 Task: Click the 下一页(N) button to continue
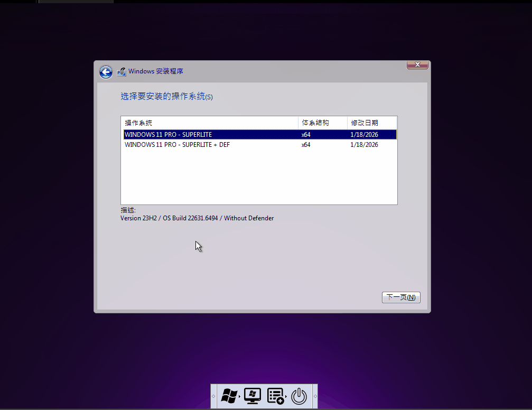pyautogui.click(x=400, y=297)
